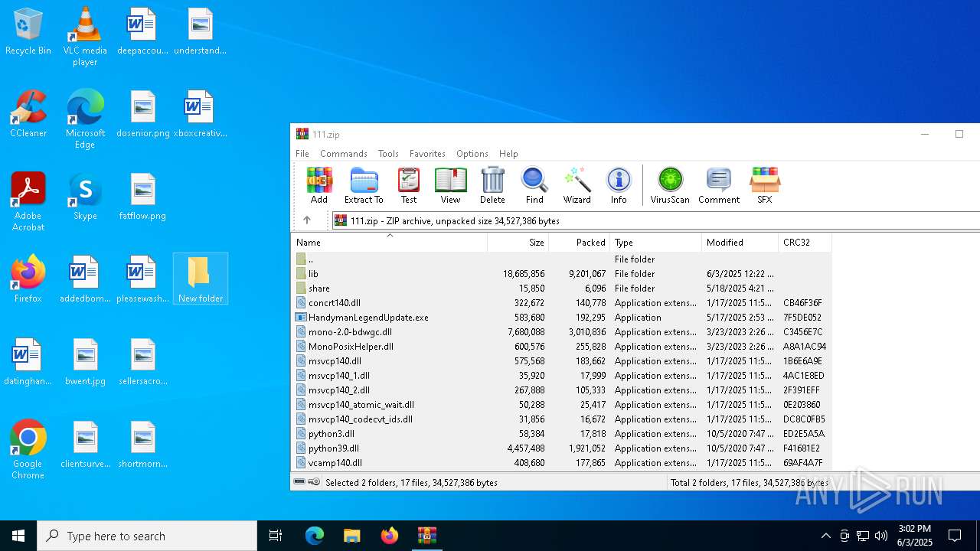Select HandymanLegendUpdate.exe file
Image resolution: width=980 pixels, height=551 pixels.
click(x=561, y=318)
